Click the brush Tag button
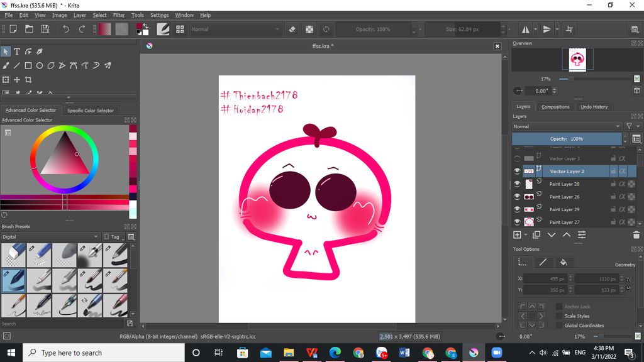The height and width of the screenshot is (362, 644). (113, 237)
